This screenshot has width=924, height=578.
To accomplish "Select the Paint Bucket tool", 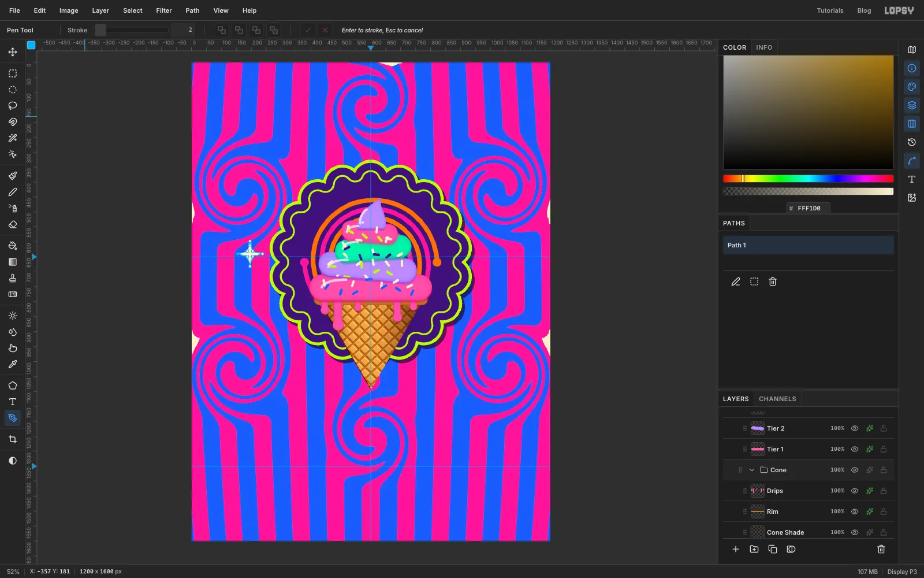I will click(x=13, y=246).
